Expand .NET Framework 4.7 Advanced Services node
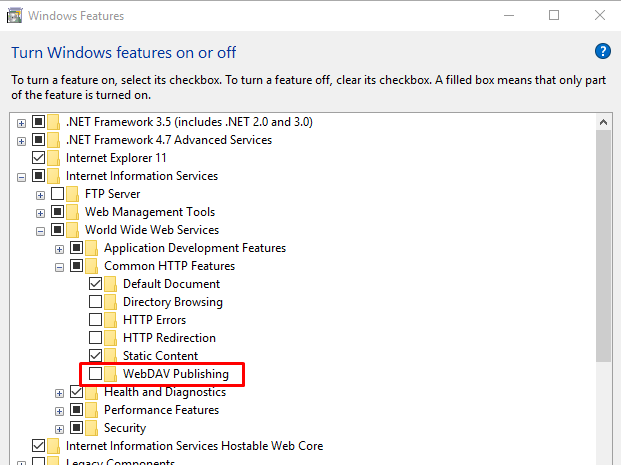This screenshot has height=465, width=621. pyautogui.click(x=21, y=141)
